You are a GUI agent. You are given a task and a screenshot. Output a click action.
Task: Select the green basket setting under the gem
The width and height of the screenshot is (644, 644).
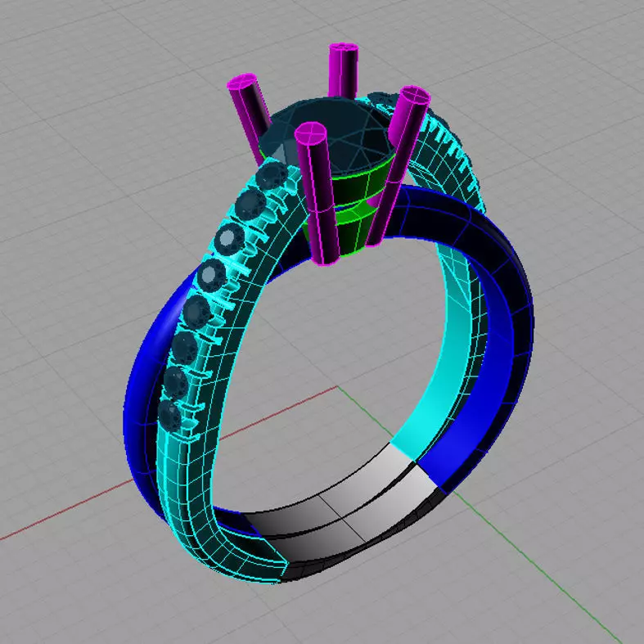point(357,209)
